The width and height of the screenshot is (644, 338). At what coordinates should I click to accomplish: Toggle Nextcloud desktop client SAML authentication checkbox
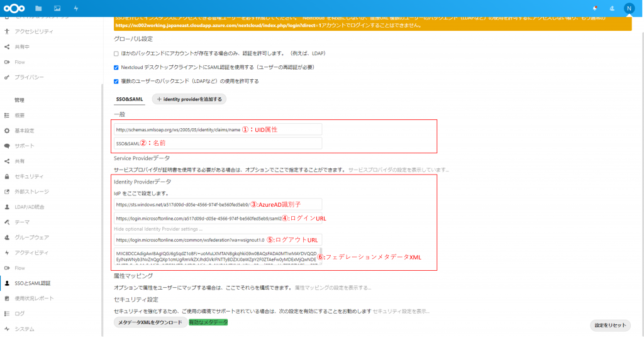tap(116, 68)
